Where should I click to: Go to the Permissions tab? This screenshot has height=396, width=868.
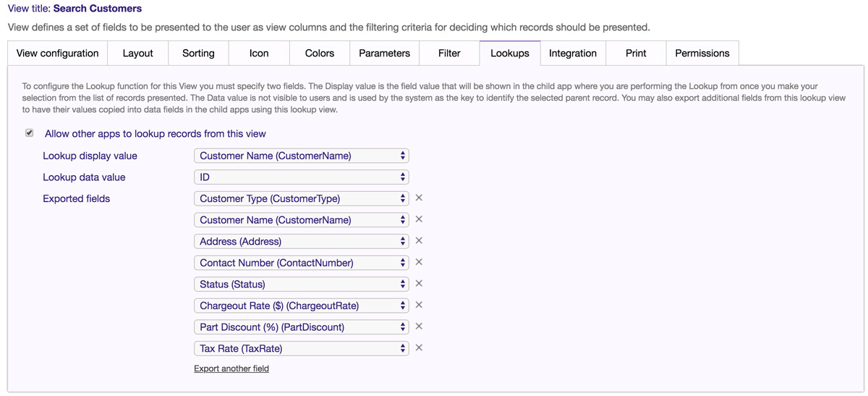coord(702,53)
